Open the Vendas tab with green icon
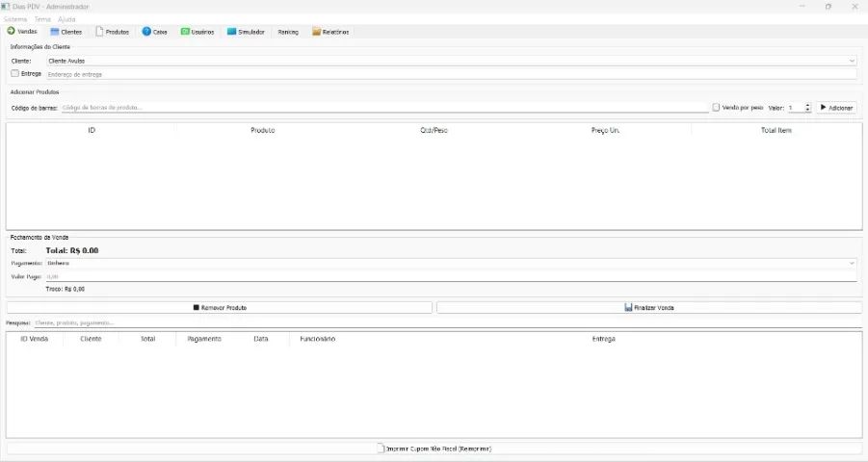The image size is (868, 462). [22, 32]
